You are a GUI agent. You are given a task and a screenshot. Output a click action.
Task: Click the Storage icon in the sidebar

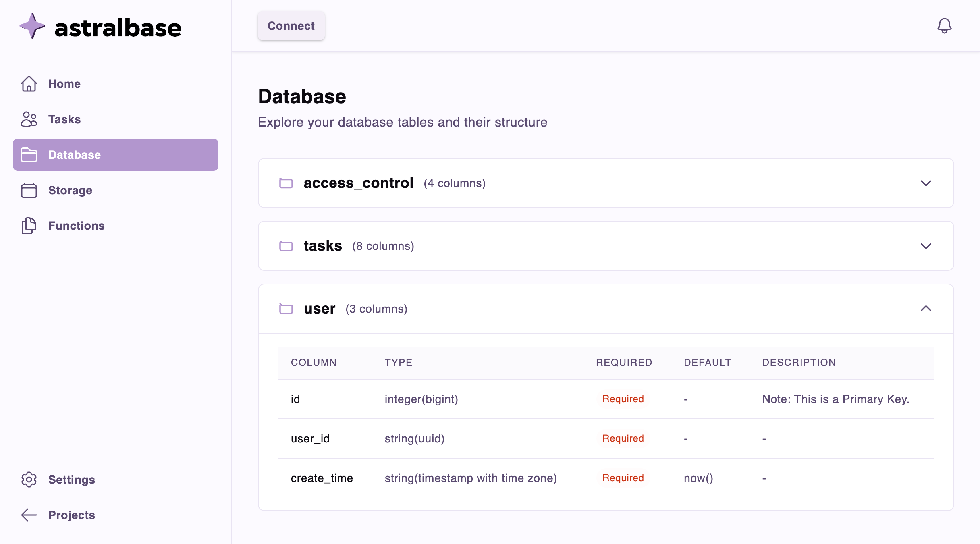click(29, 190)
